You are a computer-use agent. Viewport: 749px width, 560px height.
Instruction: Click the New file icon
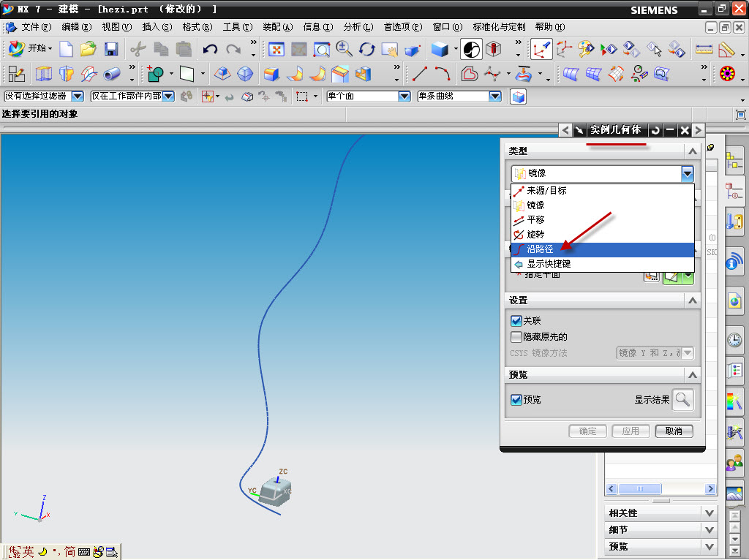click(66, 49)
